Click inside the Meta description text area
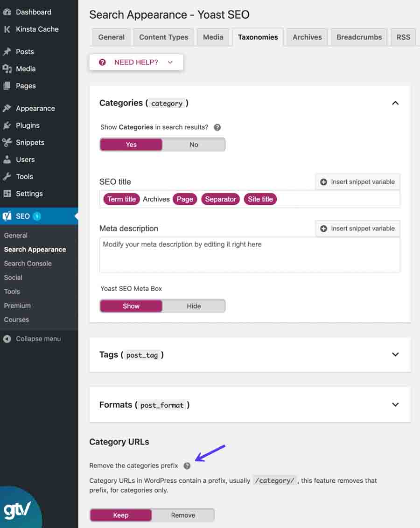Screen dimensions: 420x528 click(250, 255)
